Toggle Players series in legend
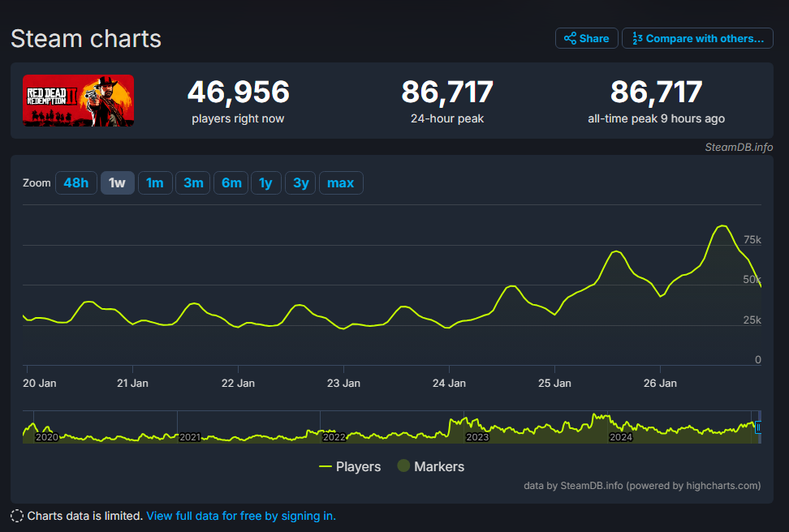Viewport: 789px width, 532px height. pos(350,466)
